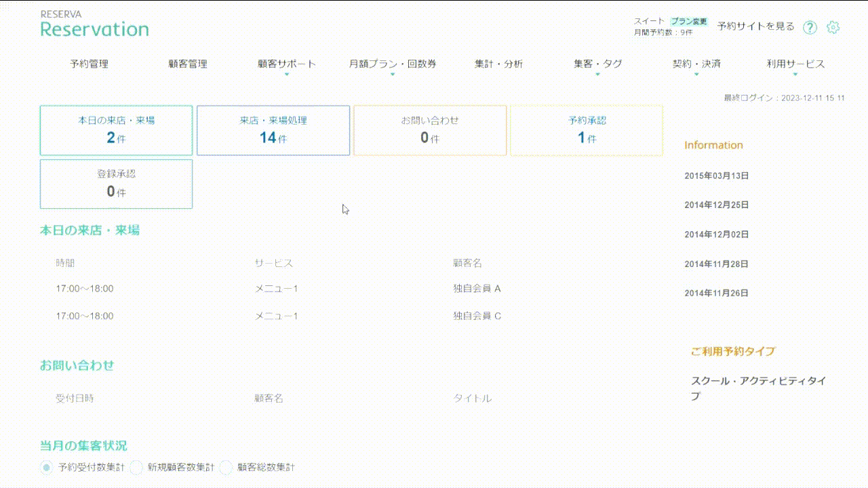Click the 来店・来場処理 14件 card

coord(273,130)
